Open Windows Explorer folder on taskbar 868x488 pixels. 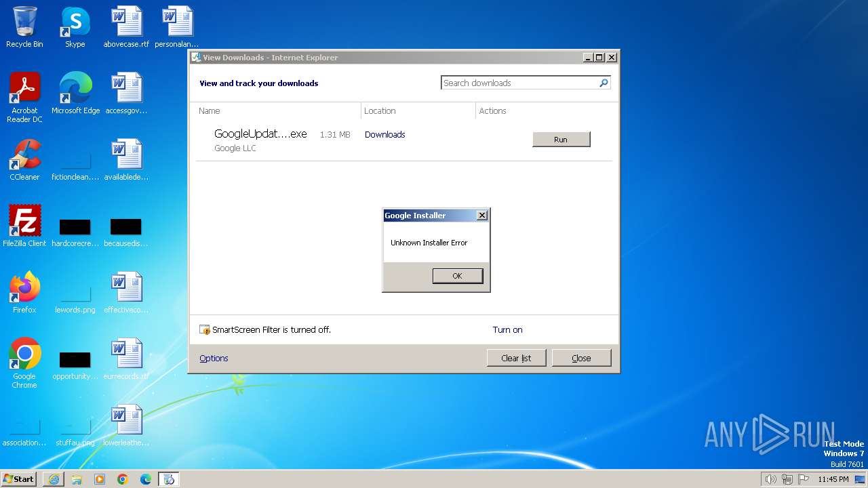77,479
